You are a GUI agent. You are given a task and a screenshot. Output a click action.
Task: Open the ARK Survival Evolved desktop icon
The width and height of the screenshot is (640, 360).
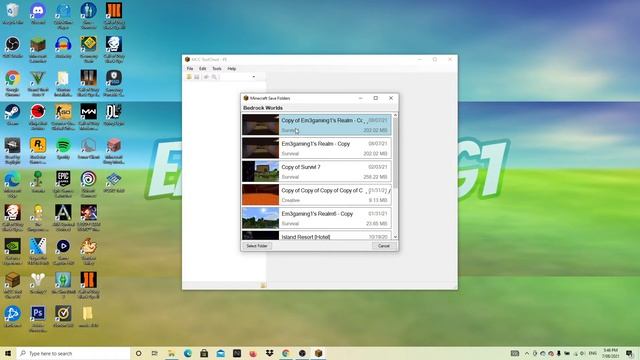(x=63, y=217)
